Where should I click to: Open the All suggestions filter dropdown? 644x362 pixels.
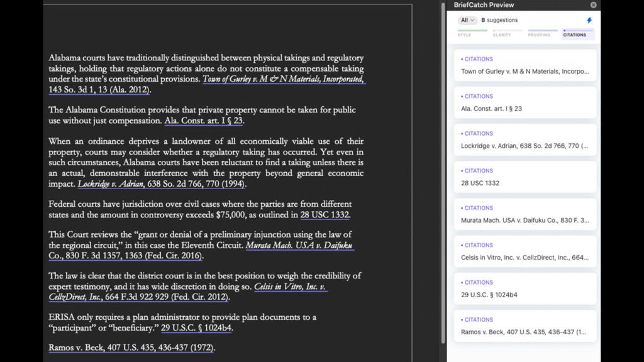(x=467, y=20)
